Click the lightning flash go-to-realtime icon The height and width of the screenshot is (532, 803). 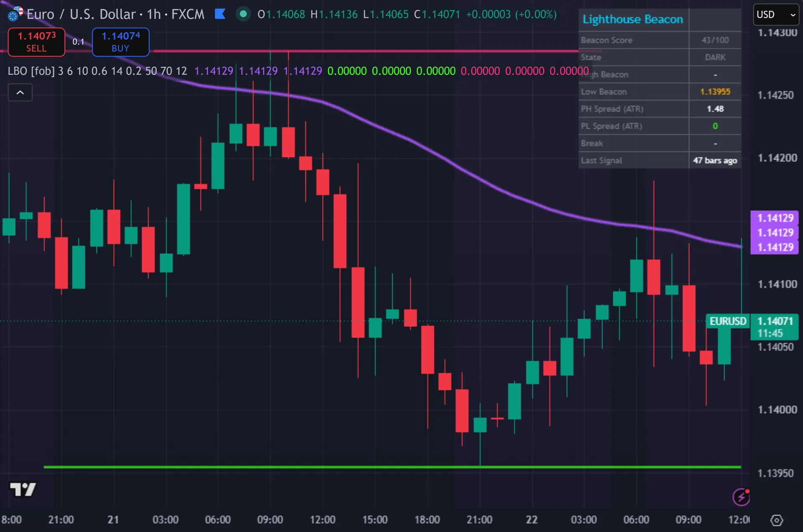741,497
